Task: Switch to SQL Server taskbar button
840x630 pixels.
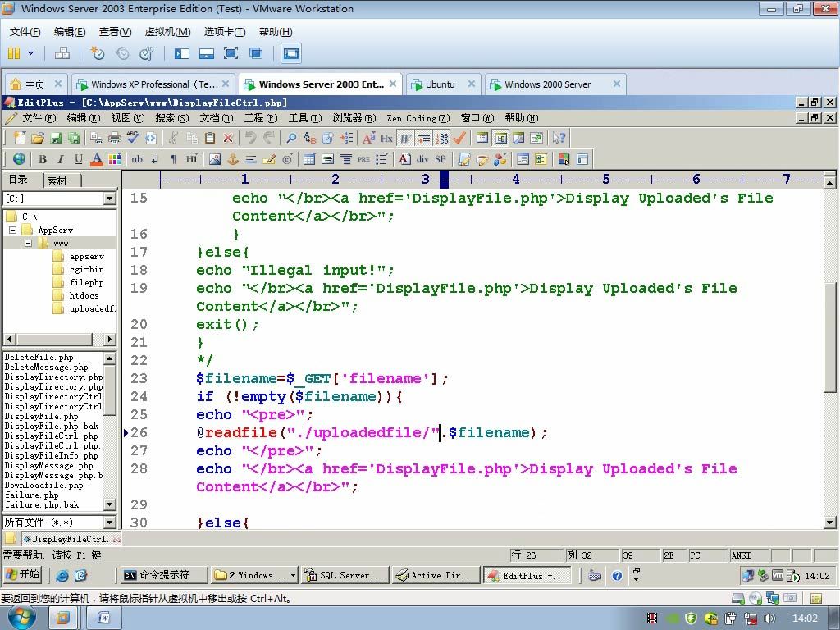Action: tap(344, 575)
